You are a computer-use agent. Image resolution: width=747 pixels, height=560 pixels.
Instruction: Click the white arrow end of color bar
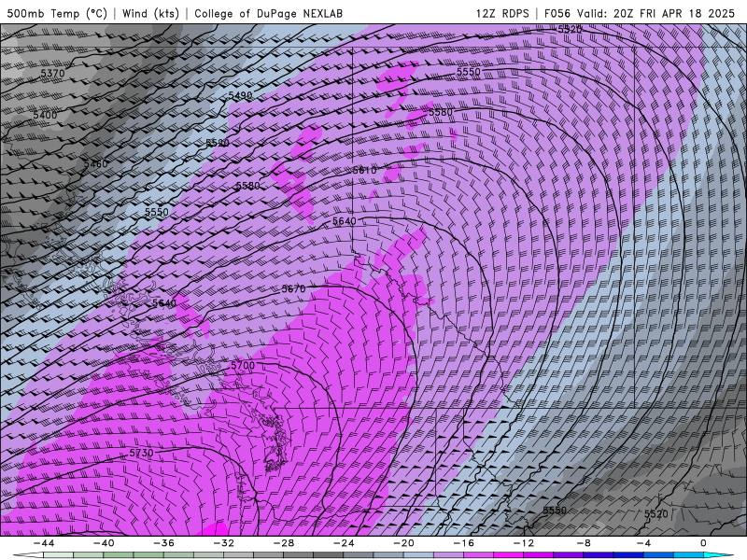point(28,555)
